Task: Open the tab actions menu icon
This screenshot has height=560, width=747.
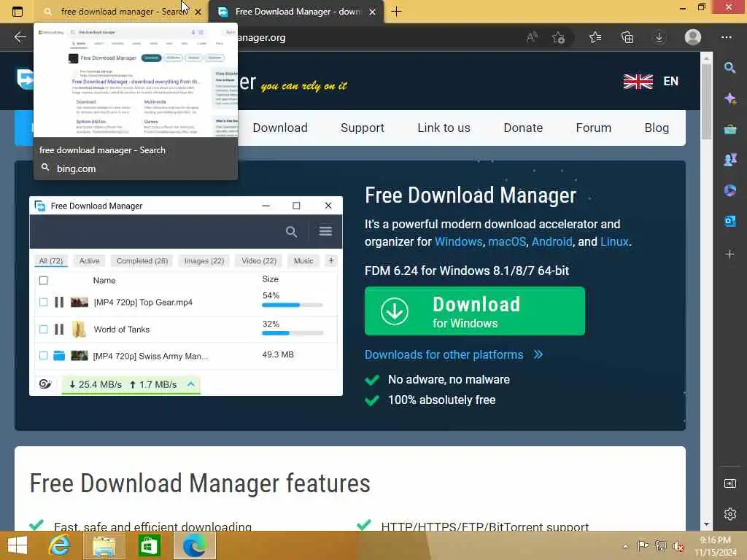Action: click(x=18, y=12)
